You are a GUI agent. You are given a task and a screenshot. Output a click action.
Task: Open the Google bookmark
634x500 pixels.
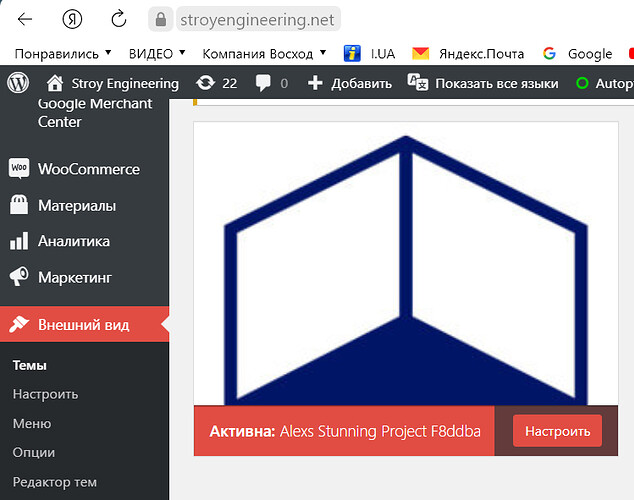point(590,54)
